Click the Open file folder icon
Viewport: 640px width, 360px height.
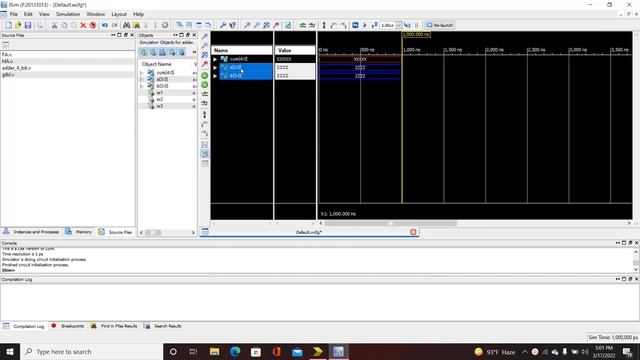pyautogui.click(x=18, y=25)
